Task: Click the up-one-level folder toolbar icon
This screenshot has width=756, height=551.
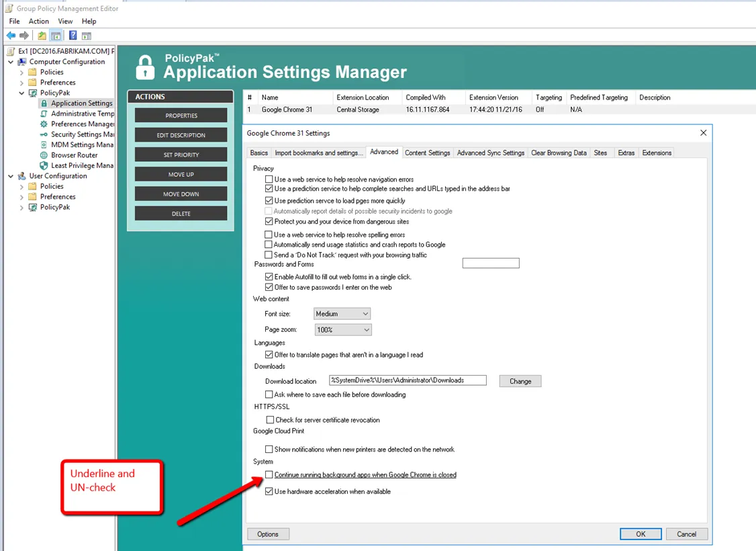Action: pyautogui.click(x=42, y=36)
